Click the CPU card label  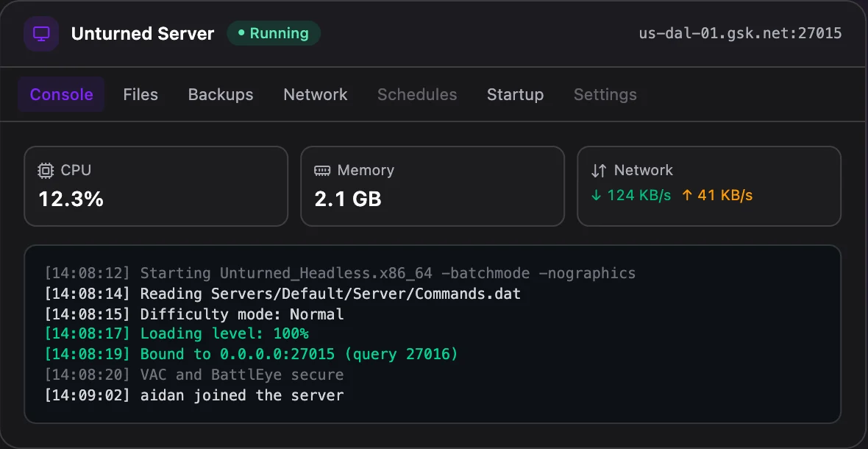76,171
